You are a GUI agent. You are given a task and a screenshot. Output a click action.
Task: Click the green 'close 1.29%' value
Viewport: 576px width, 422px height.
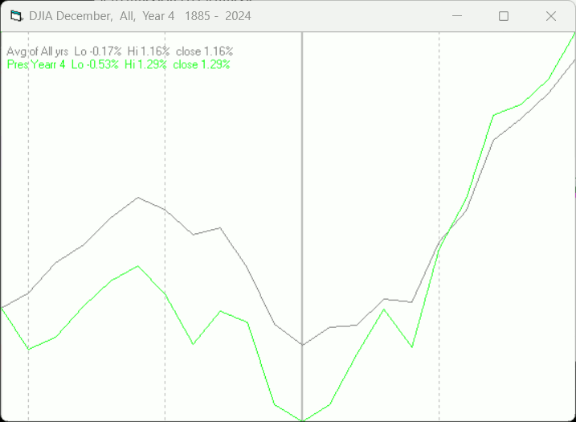pyautogui.click(x=202, y=65)
